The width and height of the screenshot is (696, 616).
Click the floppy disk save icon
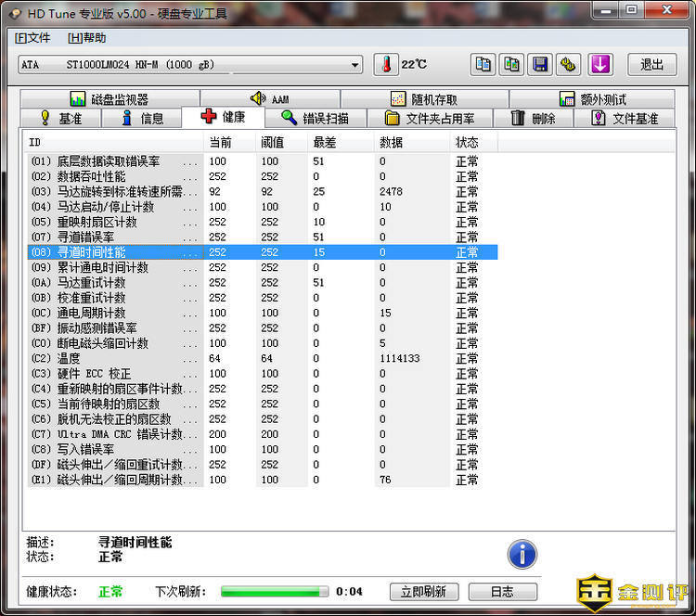click(540, 64)
